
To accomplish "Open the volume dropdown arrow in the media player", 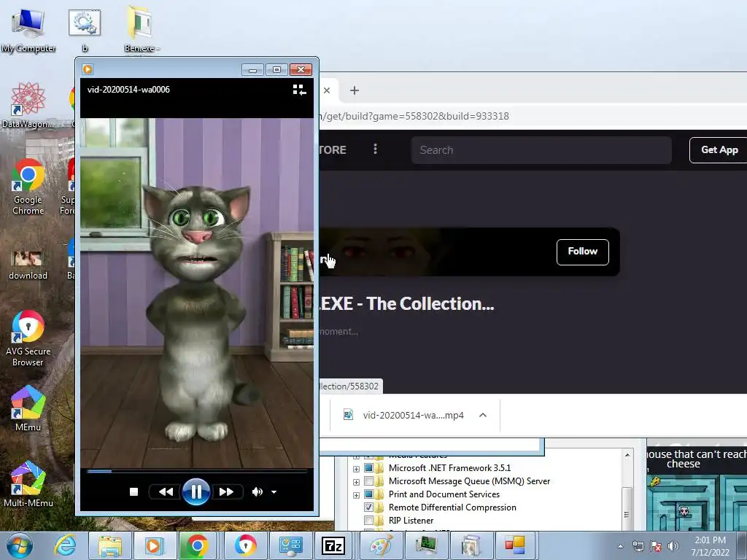I will tap(274, 492).
